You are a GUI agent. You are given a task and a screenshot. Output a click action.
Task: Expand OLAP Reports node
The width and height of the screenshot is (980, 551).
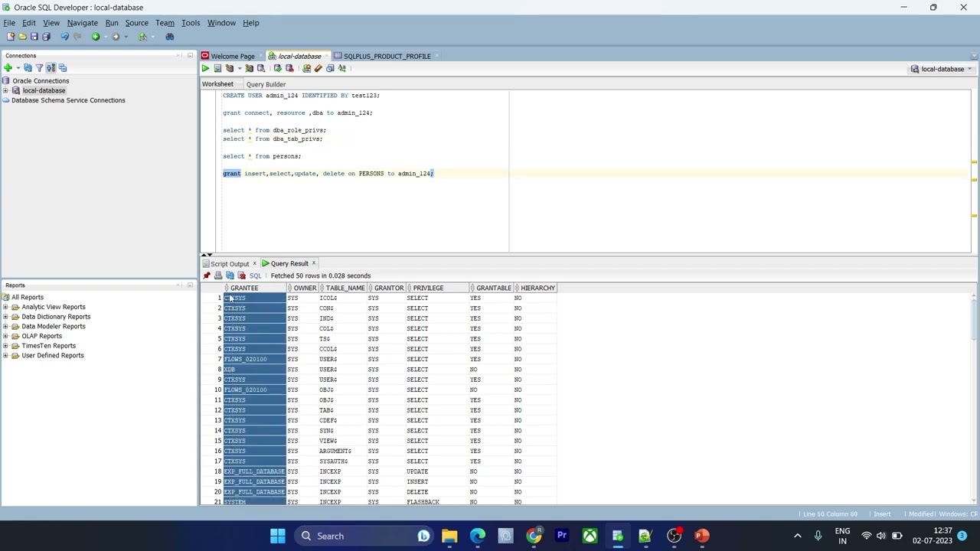coord(5,336)
